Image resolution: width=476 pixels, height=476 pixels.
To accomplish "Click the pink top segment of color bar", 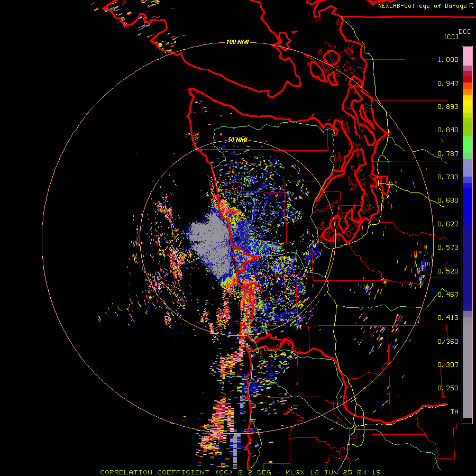I will point(467,56).
